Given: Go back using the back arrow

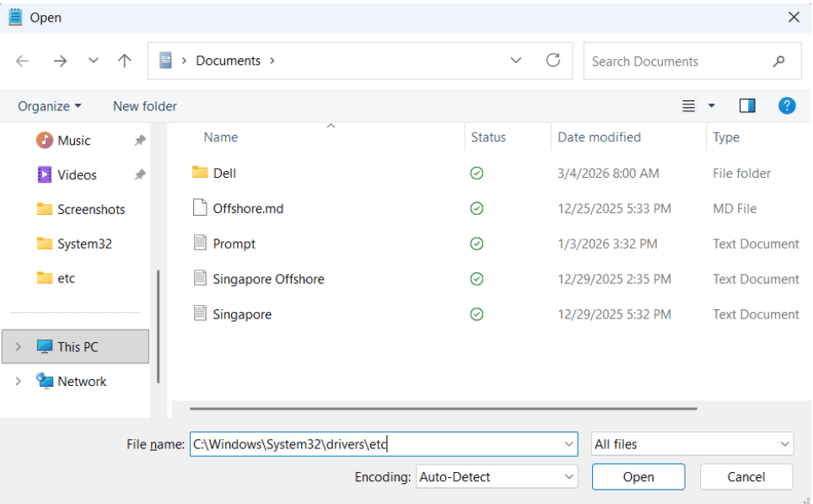Looking at the screenshot, I should (x=22, y=62).
